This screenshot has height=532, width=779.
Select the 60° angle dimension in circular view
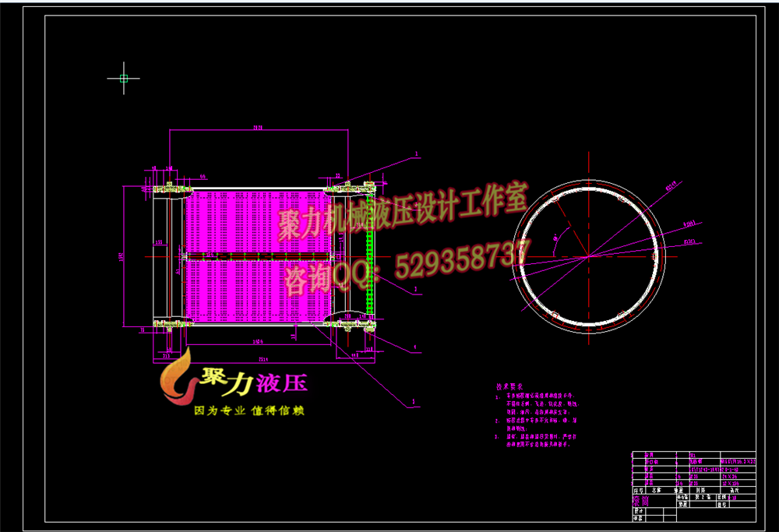[x=555, y=238]
